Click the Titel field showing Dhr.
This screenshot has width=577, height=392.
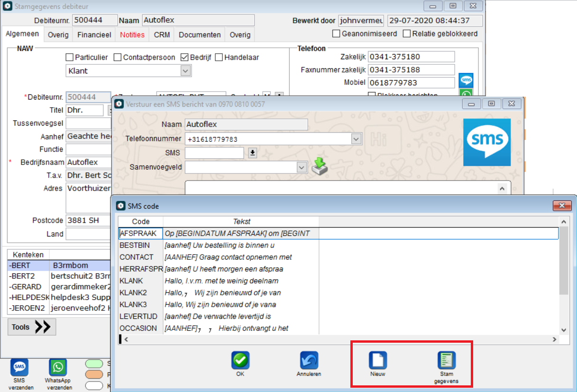pos(84,110)
